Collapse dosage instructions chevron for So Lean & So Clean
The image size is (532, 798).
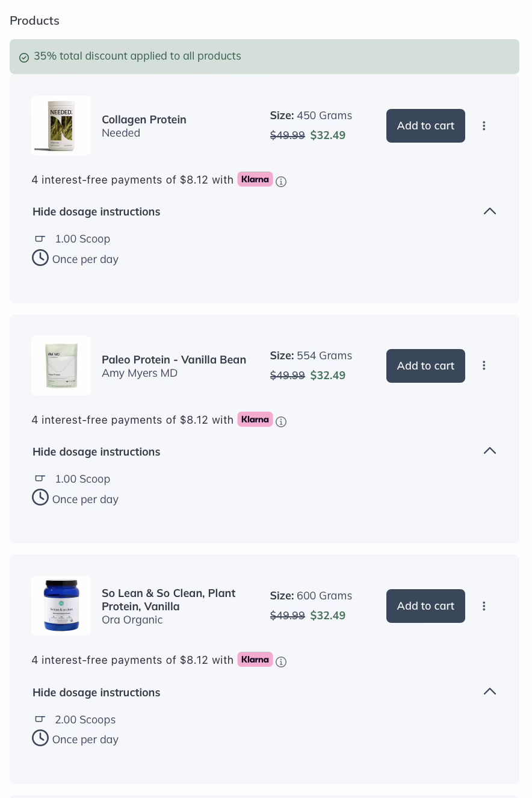tap(490, 691)
